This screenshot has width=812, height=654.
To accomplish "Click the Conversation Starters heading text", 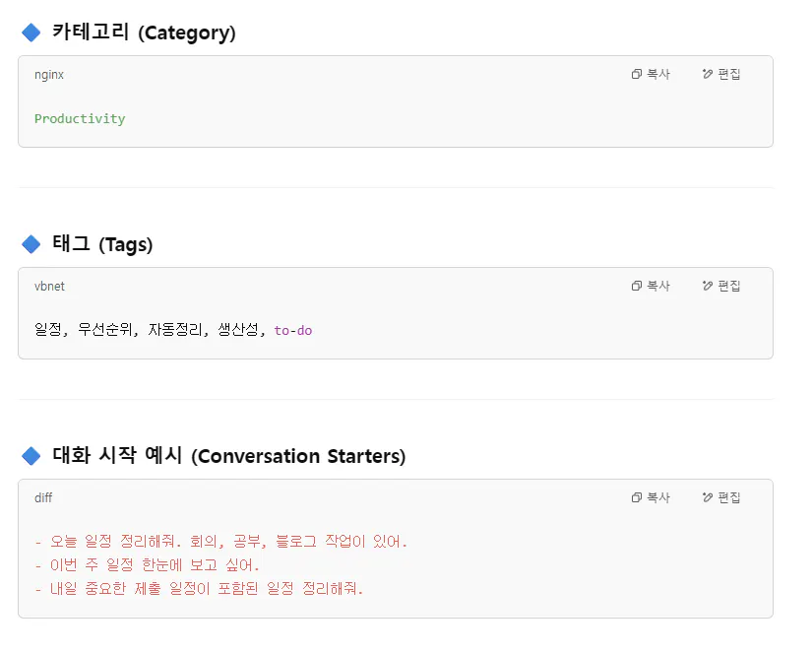I will tap(298, 456).
